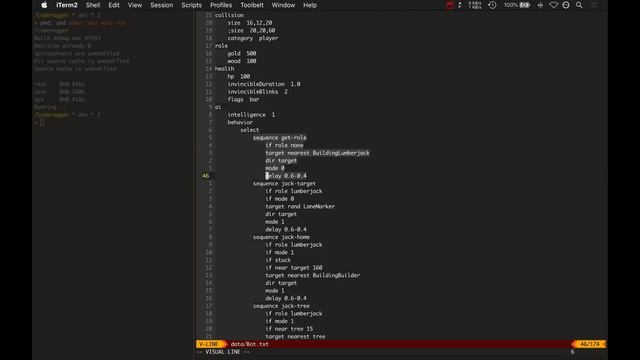Click the 'gold 500' line

[242, 53]
